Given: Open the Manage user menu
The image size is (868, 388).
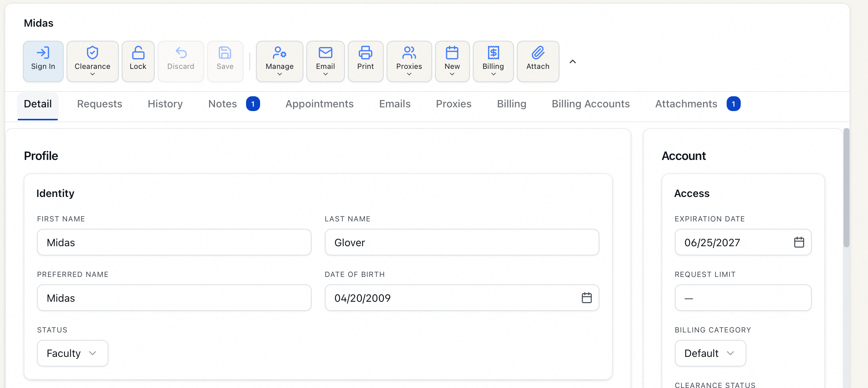Looking at the screenshot, I should [x=280, y=61].
